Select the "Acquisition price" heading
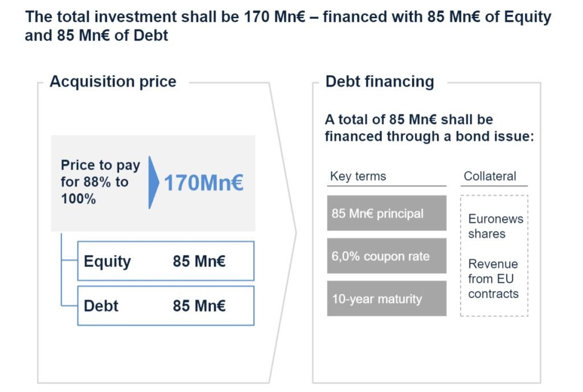The width and height of the screenshot is (583, 392). [113, 82]
